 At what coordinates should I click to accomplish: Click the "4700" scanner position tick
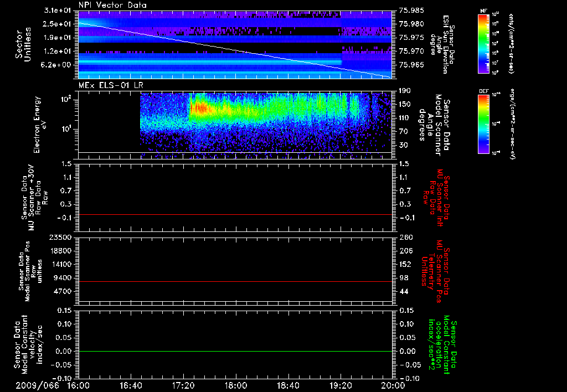point(63,291)
